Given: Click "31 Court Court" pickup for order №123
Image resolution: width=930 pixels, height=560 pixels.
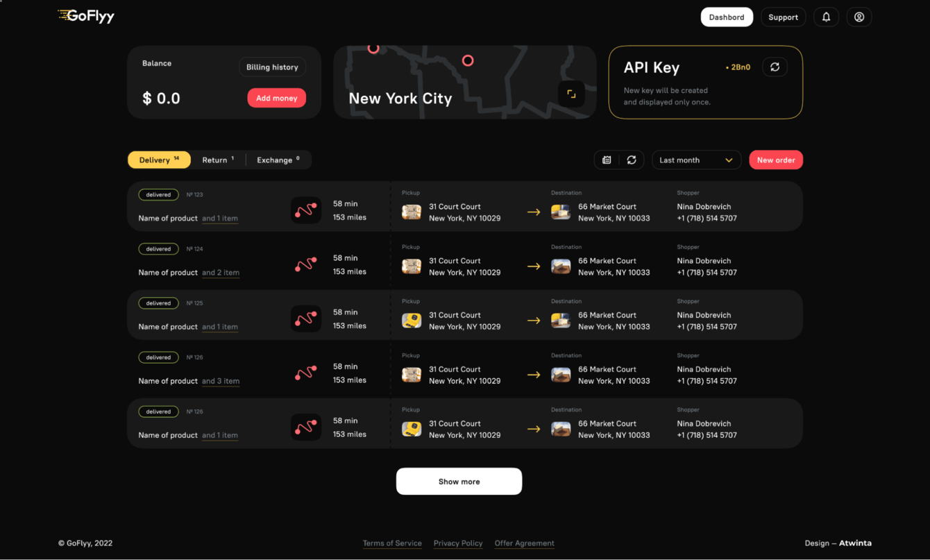Looking at the screenshot, I should pyautogui.click(x=455, y=207).
